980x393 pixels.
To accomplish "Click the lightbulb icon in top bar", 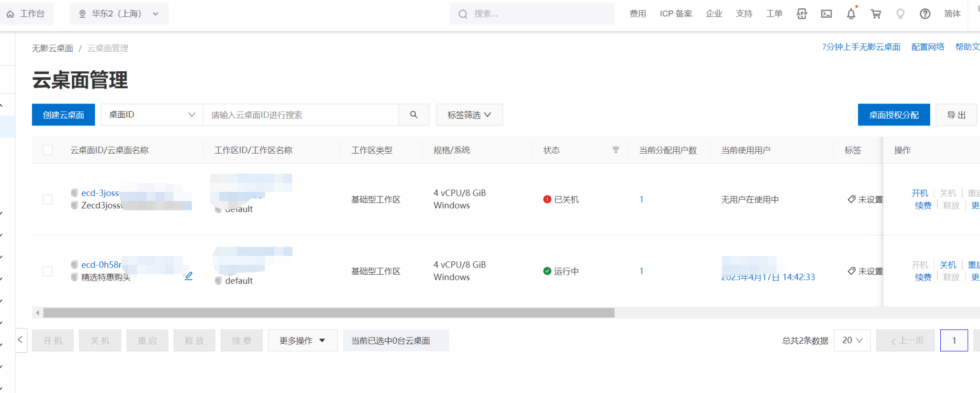I will (x=900, y=14).
